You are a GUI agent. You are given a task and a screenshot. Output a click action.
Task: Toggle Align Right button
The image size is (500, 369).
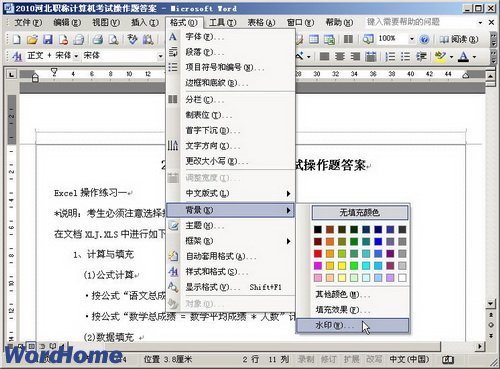pos(355,56)
